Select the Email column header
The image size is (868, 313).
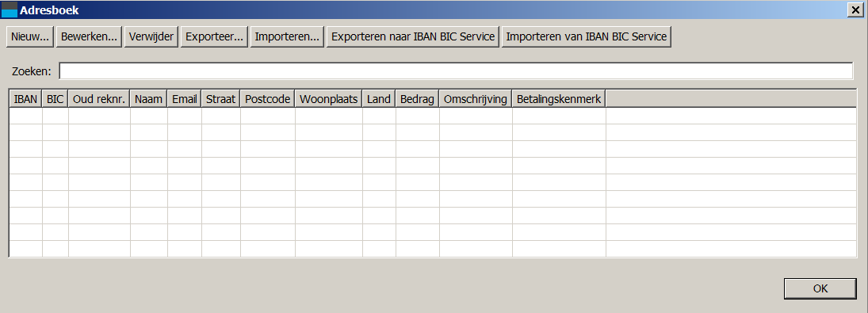click(x=185, y=99)
